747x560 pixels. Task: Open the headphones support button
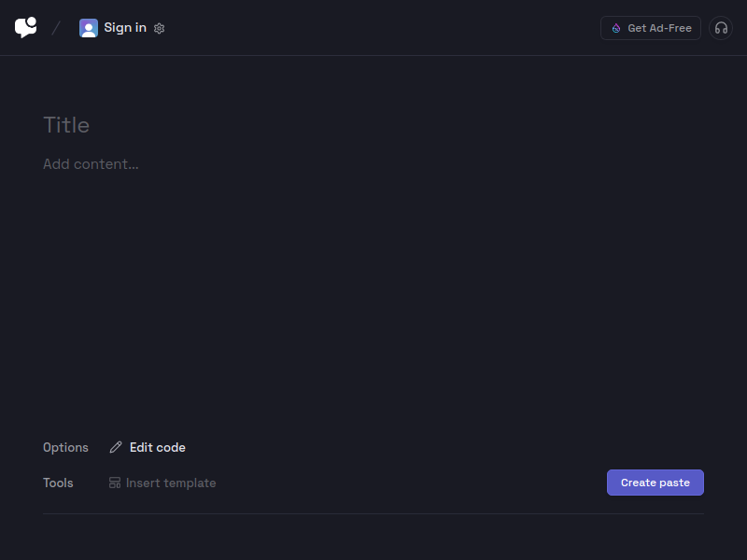tap(721, 28)
